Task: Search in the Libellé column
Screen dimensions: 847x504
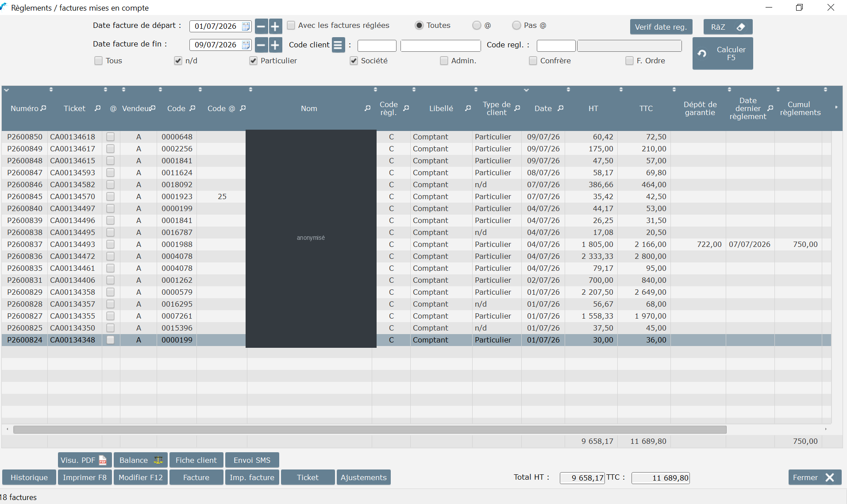Action: (468, 108)
